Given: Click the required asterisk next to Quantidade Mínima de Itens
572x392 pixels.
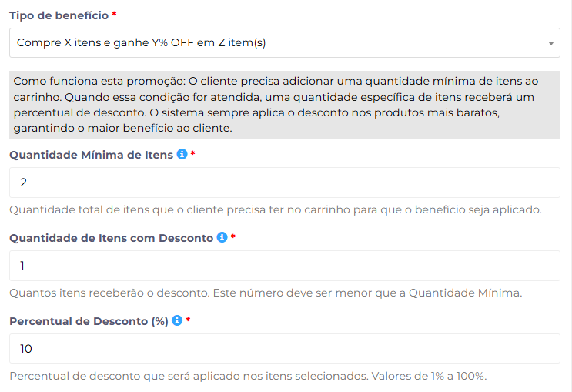Looking at the screenshot, I should point(193,154).
